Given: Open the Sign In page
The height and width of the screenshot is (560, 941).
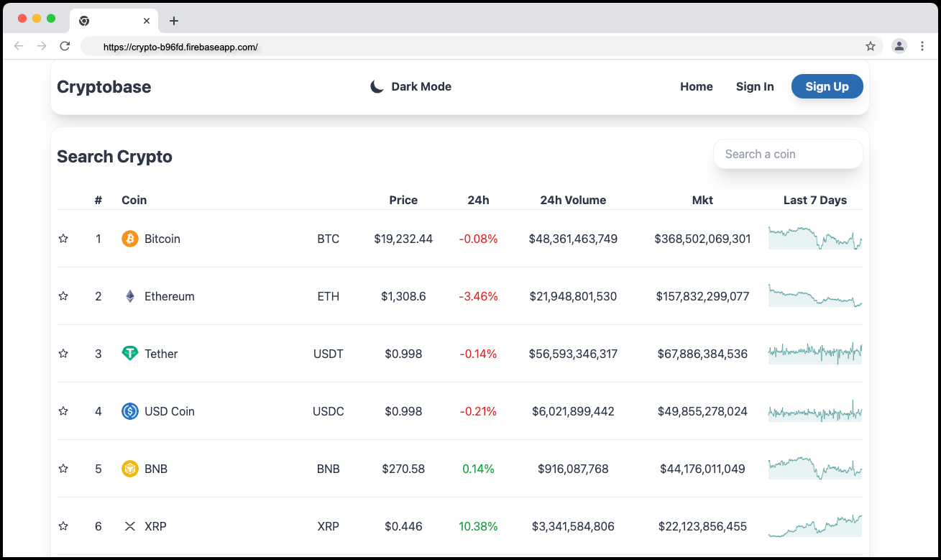Looking at the screenshot, I should 755,87.
